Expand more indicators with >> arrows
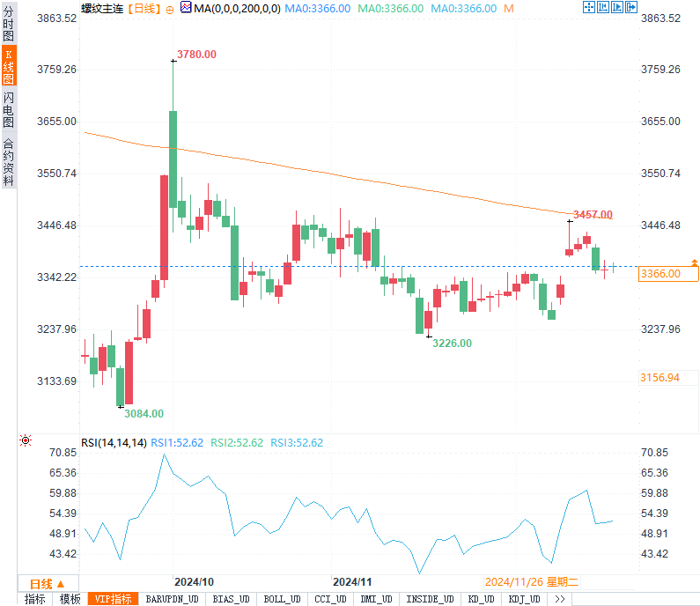Screen dimensions: 700x606 point(560,599)
